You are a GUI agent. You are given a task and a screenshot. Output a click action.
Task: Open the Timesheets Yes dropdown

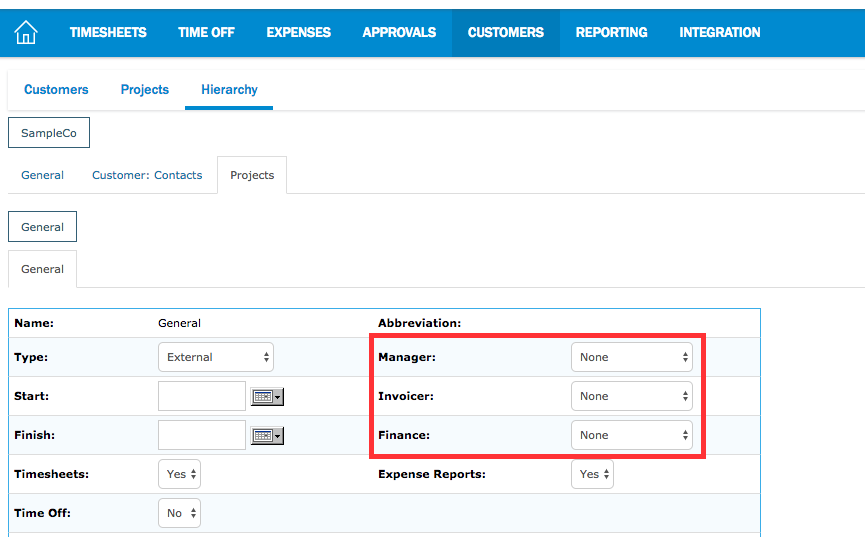(x=179, y=474)
